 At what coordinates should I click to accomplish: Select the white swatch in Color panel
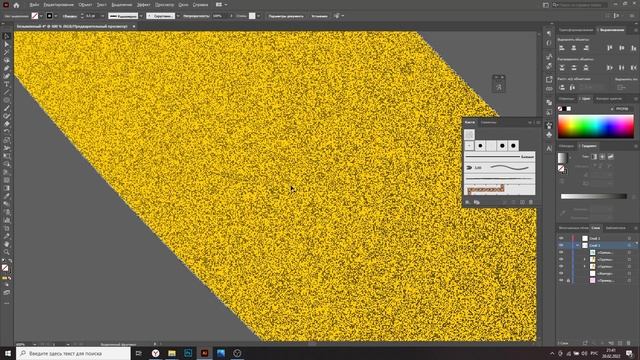[569, 109]
